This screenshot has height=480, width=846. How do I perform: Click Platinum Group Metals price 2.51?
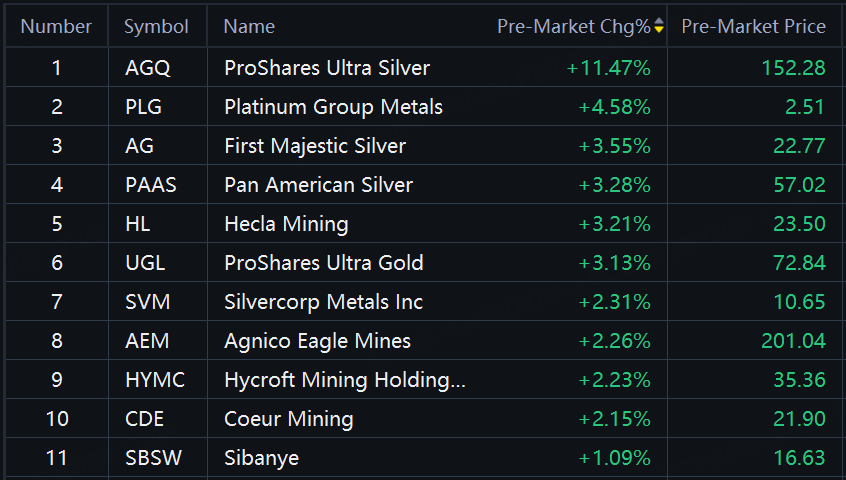(805, 107)
